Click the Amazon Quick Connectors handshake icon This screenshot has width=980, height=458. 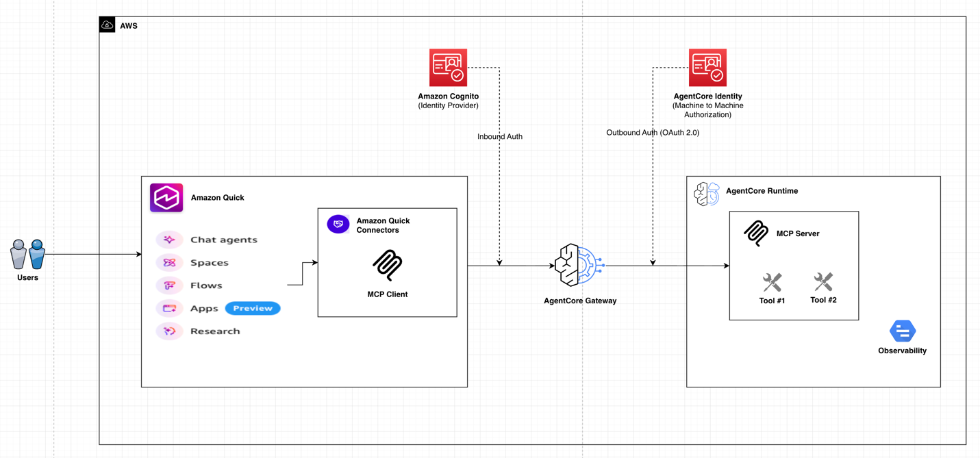338,224
